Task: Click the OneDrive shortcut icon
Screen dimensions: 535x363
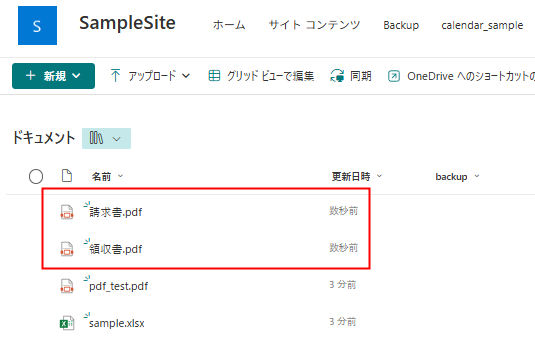Action: pos(394,76)
